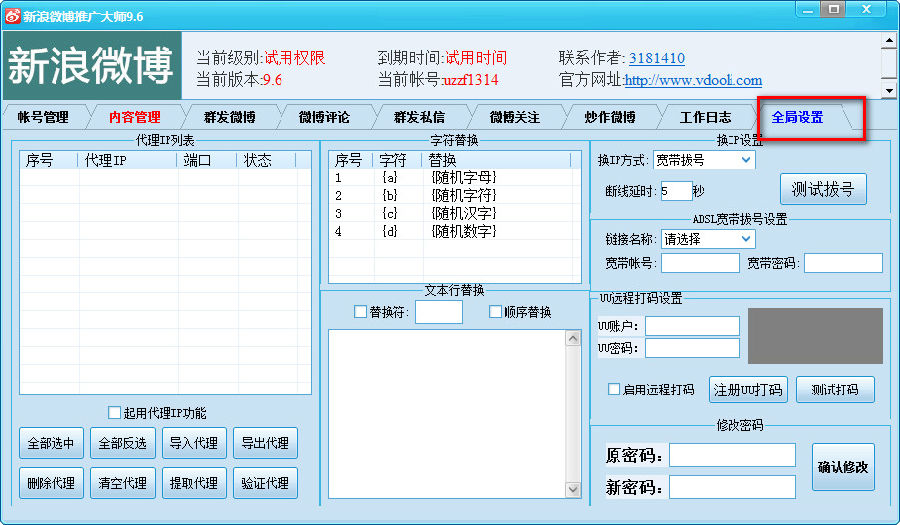900x525 pixels.
Task: Select the 全局设置 tab
Action: 797,117
